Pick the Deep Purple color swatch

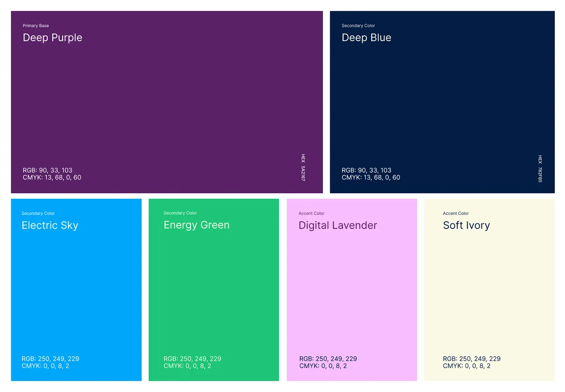167,102
